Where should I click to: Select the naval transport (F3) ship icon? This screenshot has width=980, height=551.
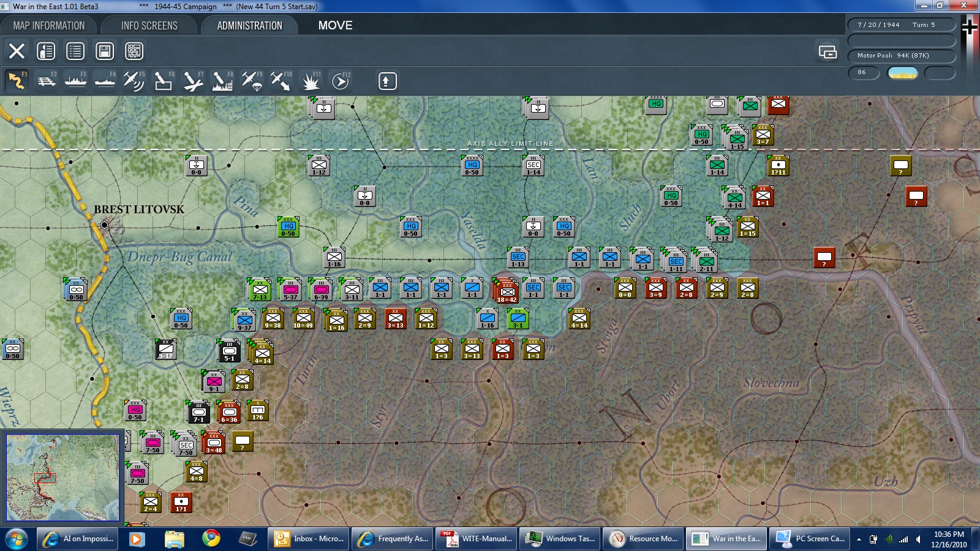click(x=76, y=81)
